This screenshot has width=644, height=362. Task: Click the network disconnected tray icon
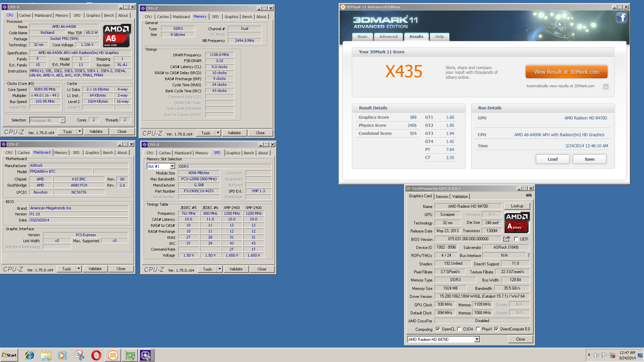coord(612,355)
